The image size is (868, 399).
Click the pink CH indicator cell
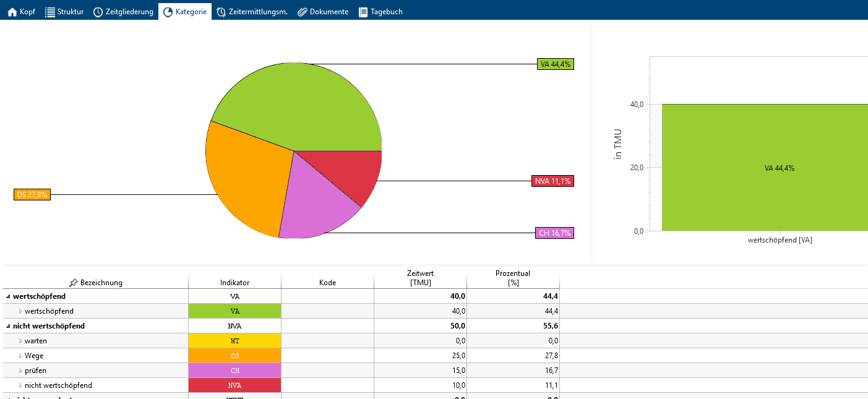(234, 371)
